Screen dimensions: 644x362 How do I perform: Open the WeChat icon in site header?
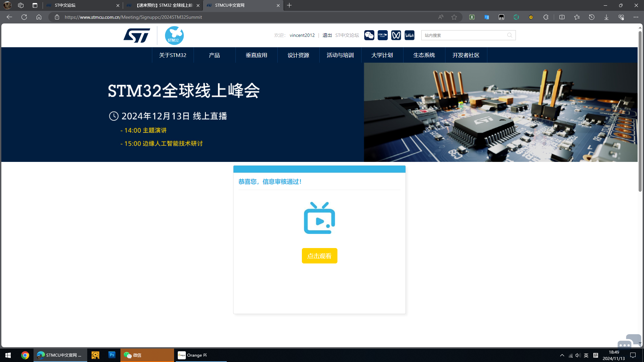point(369,35)
